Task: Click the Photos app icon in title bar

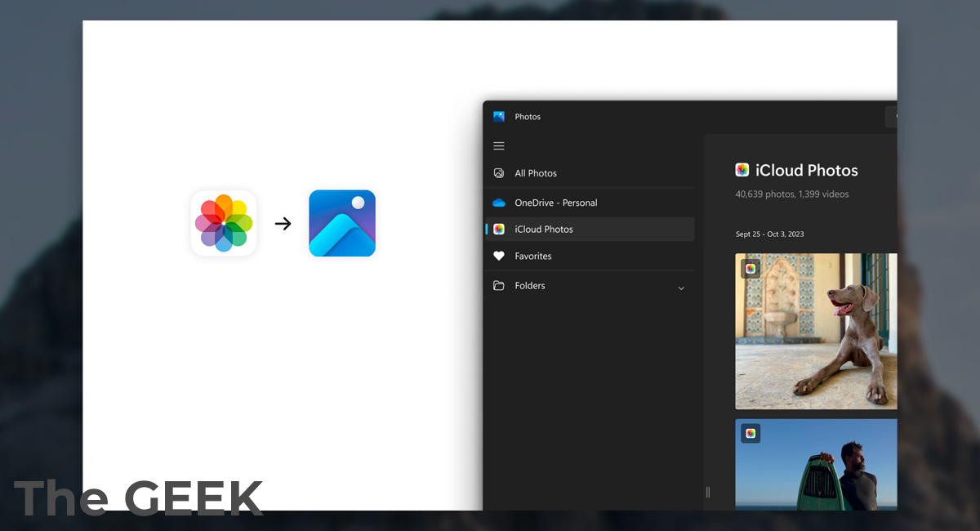Action: tap(499, 117)
